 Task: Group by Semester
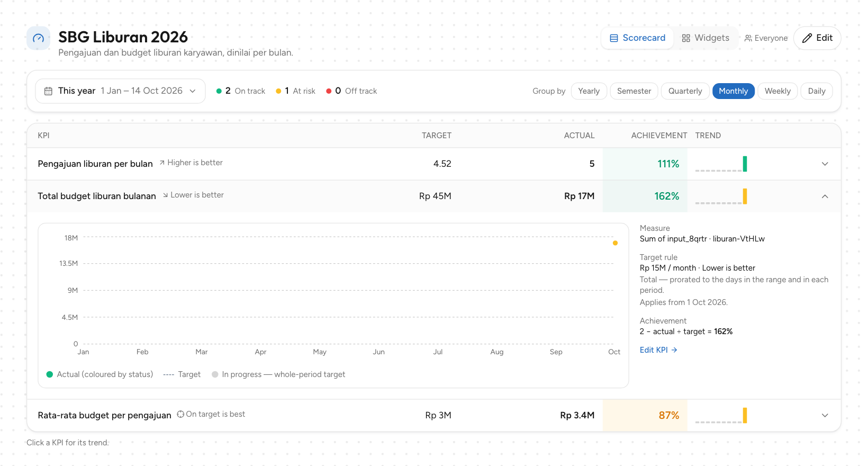tap(634, 91)
